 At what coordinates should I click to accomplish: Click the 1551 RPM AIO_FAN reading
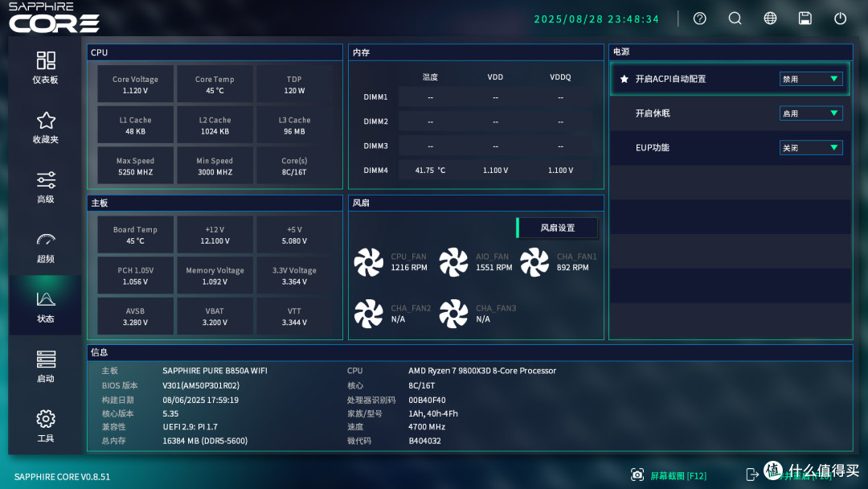493,268
